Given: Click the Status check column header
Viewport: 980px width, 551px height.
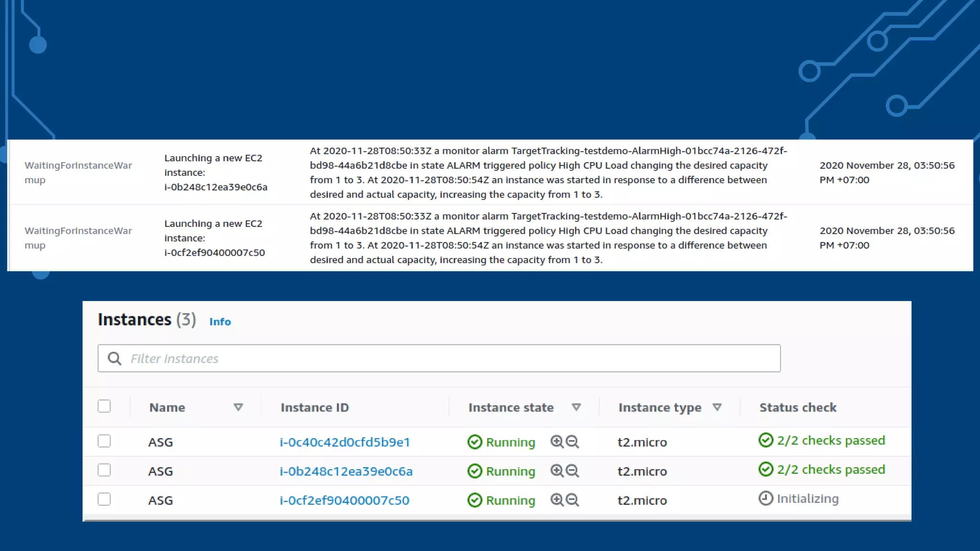Looking at the screenshot, I should 798,408.
